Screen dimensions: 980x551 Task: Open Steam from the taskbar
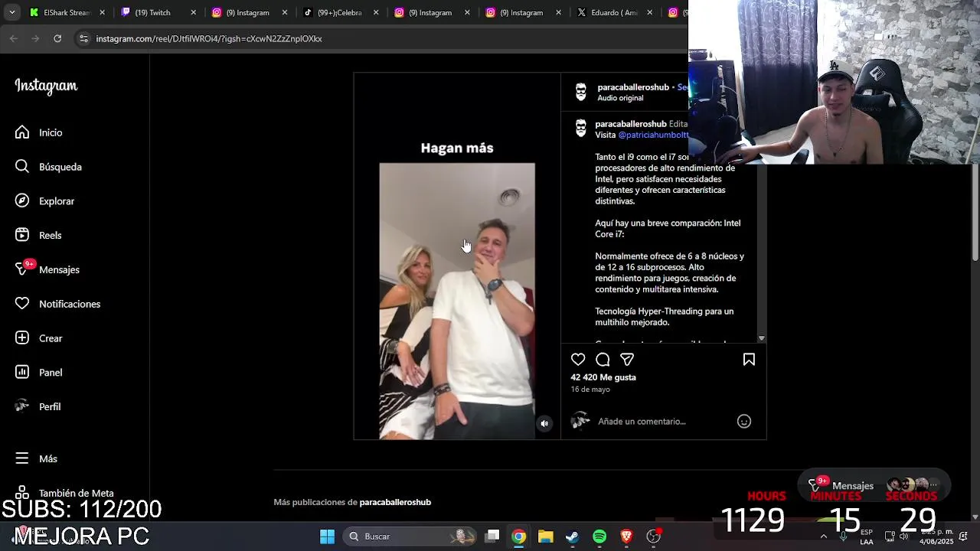[572, 536]
